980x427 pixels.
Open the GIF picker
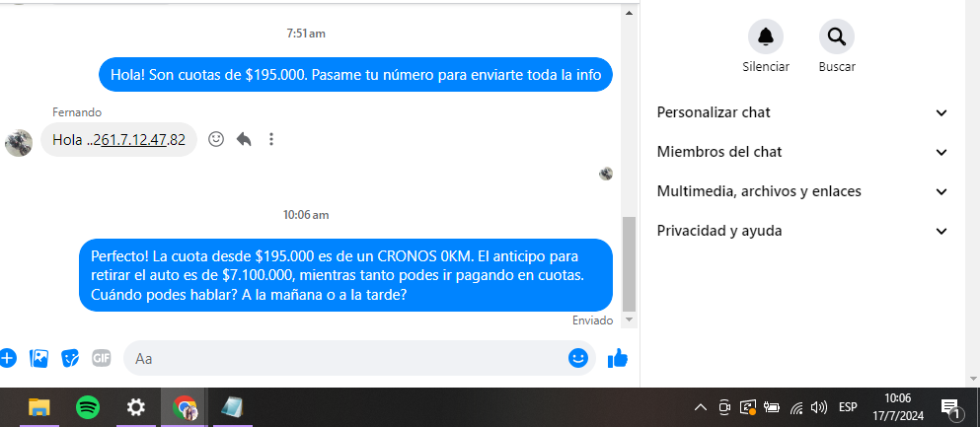pos(102,358)
